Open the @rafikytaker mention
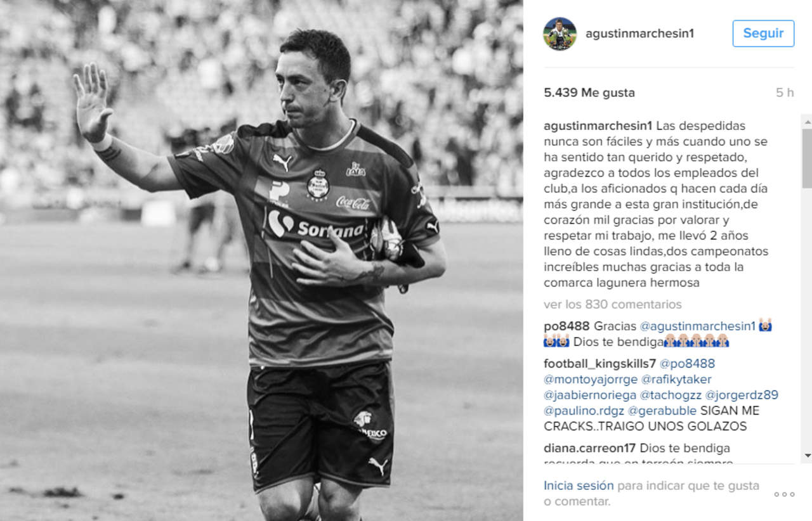Screen dimensions: 812x521 point(676,379)
